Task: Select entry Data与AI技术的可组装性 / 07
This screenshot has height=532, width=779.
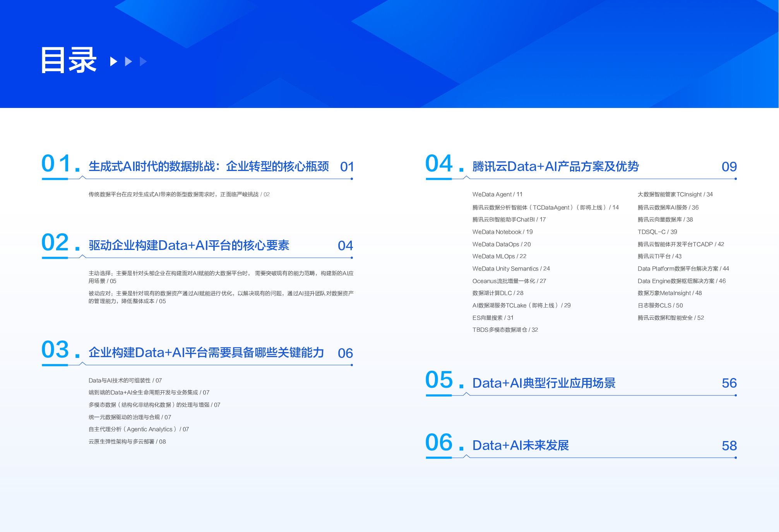Action: coord(125,380)
